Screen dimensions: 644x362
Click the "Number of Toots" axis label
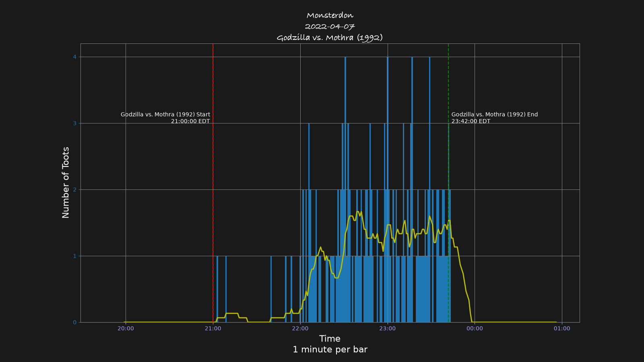[x=66, y=183]
